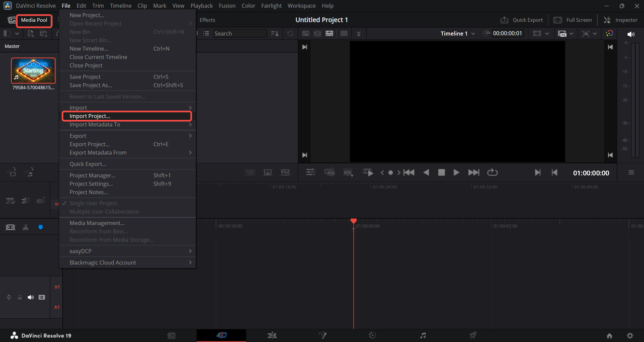Image resolution: width=644 pixels, height=342 pixels.
Task: Open the Media page icon
Action: coord(172,335)
